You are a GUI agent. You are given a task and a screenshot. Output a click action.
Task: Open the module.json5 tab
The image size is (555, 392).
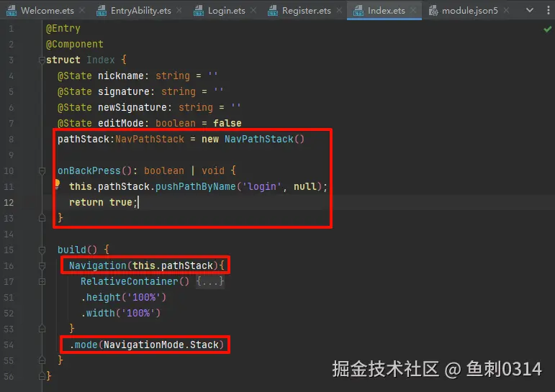(469, 11)
